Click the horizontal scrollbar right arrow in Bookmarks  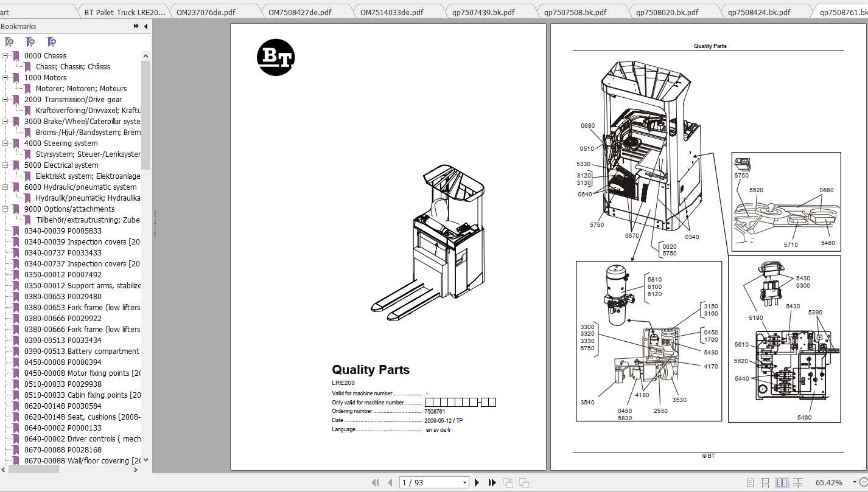click(x=136, y=469)
